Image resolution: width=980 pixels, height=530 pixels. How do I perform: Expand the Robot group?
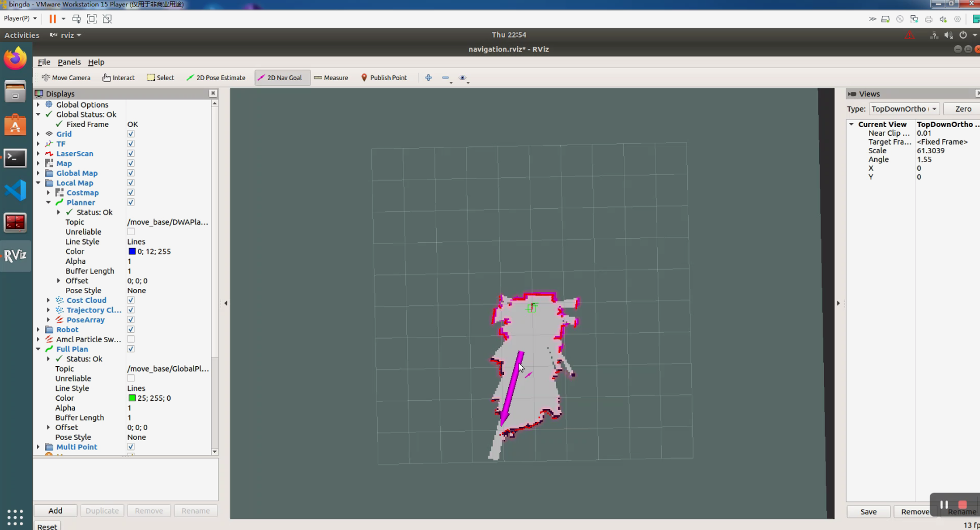(39, 329)
